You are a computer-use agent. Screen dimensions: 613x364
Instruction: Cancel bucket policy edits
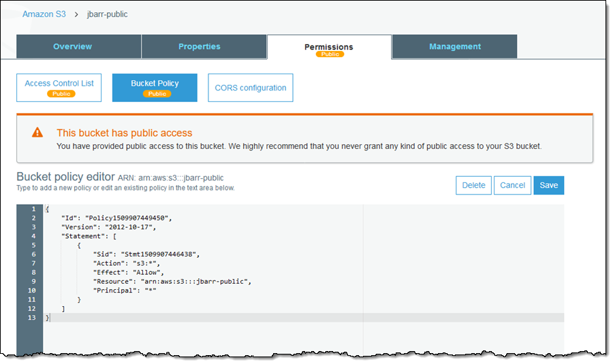512,185
